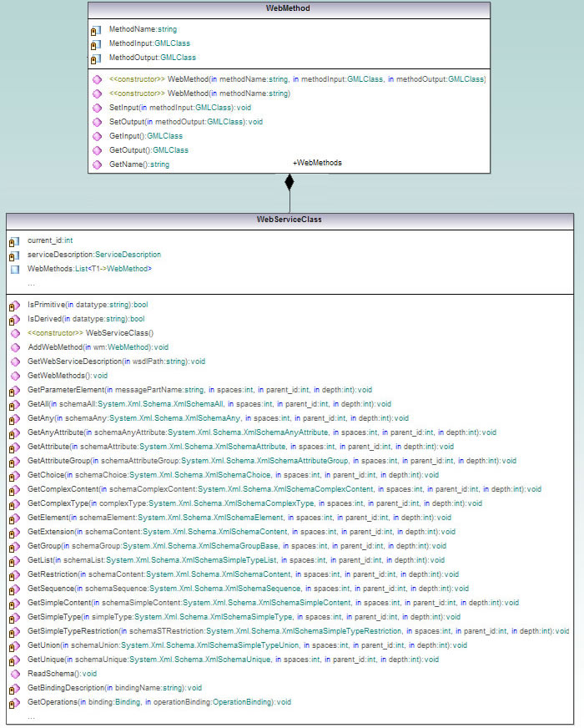The height and width of the screenshot is (728, 584).
Task: Click the method icon beside SetInput
Action: [97, 108]
